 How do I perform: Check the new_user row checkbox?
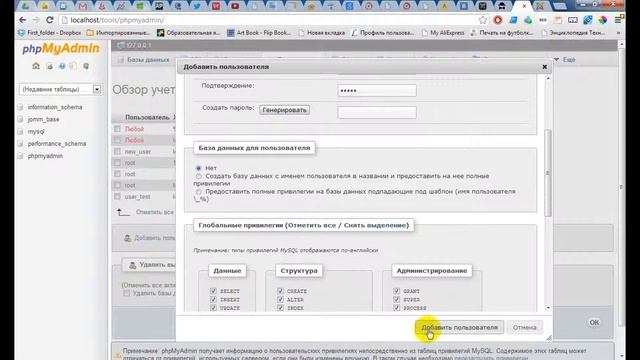pyautogui.click(x=118, y=151)
